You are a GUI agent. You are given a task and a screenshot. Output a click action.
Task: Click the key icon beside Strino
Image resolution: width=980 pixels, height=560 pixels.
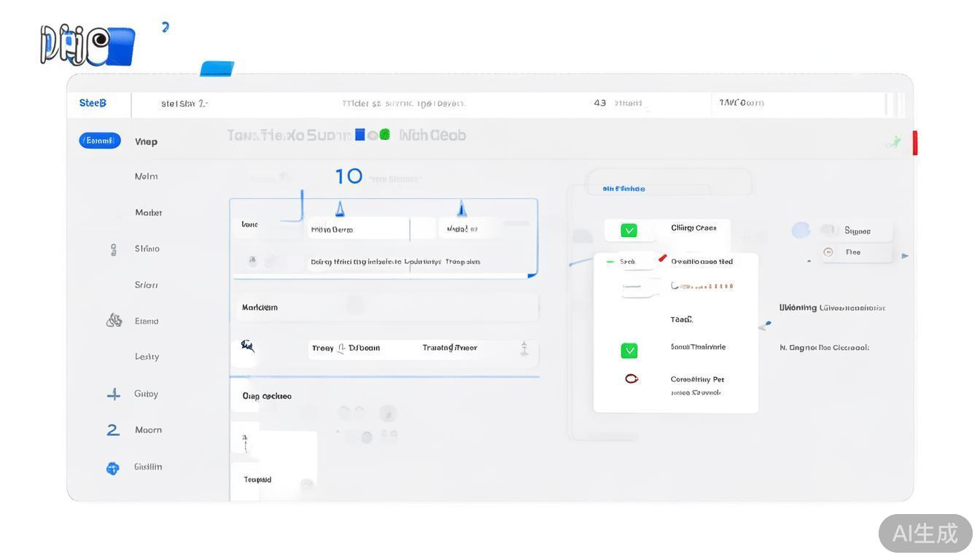113,249
